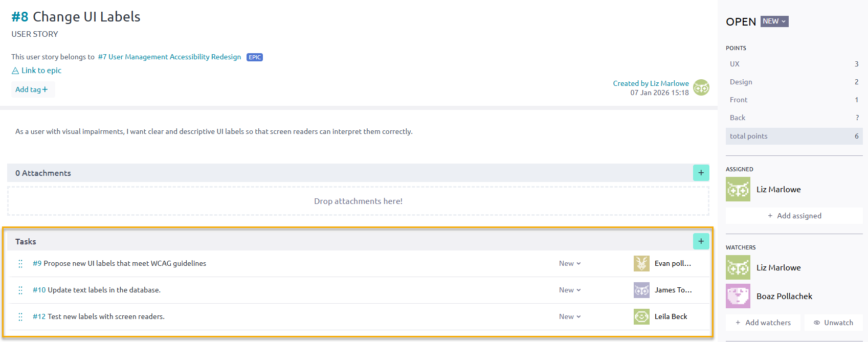Click Leila Beck assignee name
868x342 pixels.
(671, 316)
